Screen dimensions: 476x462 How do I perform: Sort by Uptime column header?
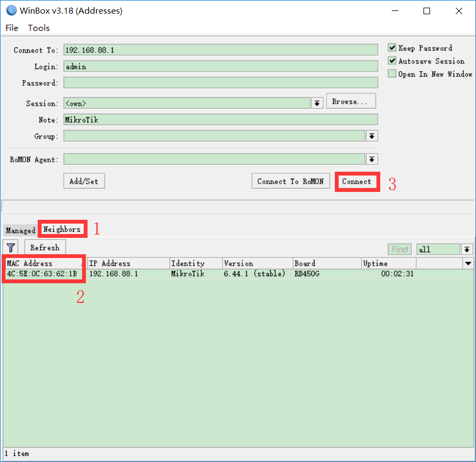click(388, 264)
